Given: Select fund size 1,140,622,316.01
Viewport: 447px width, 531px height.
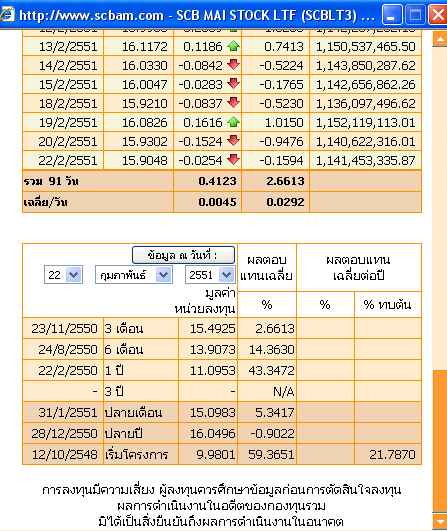Looking at the screenshot, I should tap(365, 141).
